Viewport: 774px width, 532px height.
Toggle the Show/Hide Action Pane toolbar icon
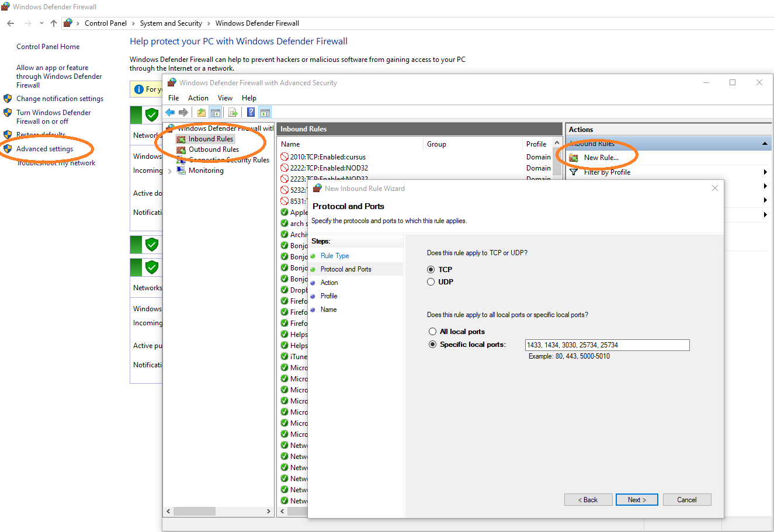(265, 112)
